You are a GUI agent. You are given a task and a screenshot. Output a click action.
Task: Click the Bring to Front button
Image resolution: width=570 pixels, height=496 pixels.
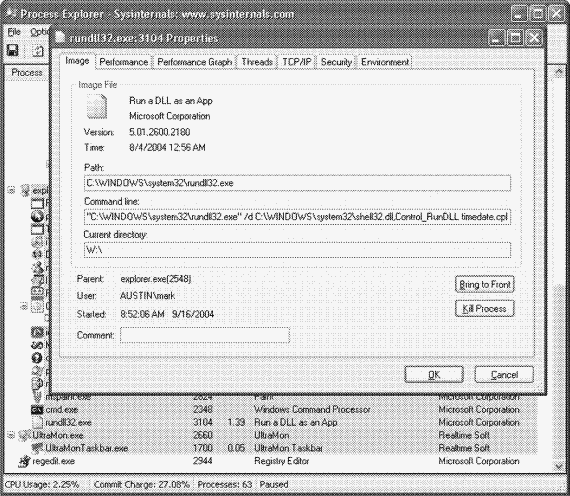click(485, 284)
